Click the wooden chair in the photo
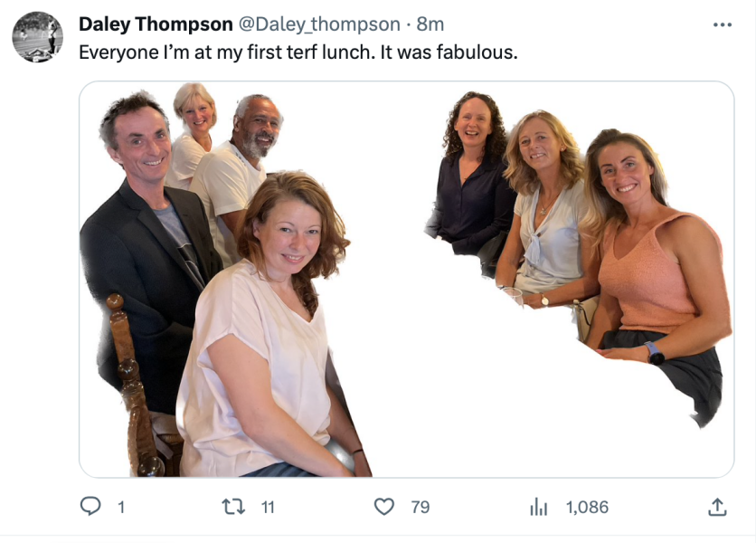 pos(131,380)
